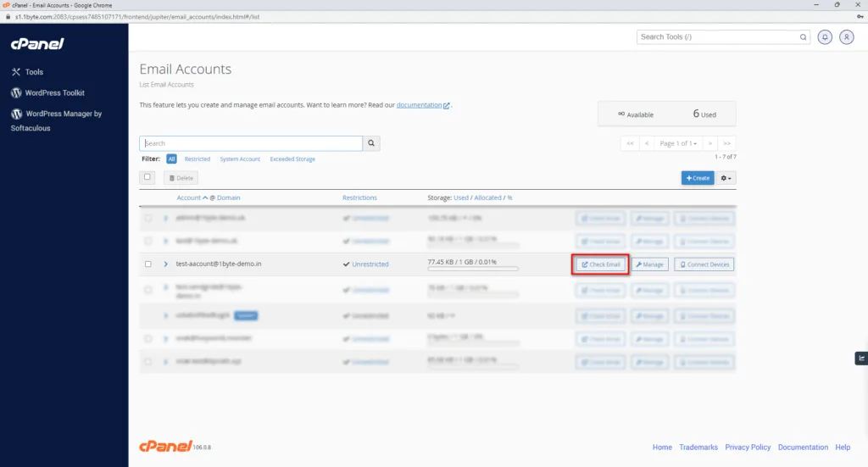Open the user account icon menu
The height and width of the screenshot is (467, 868).
[847, 37]
